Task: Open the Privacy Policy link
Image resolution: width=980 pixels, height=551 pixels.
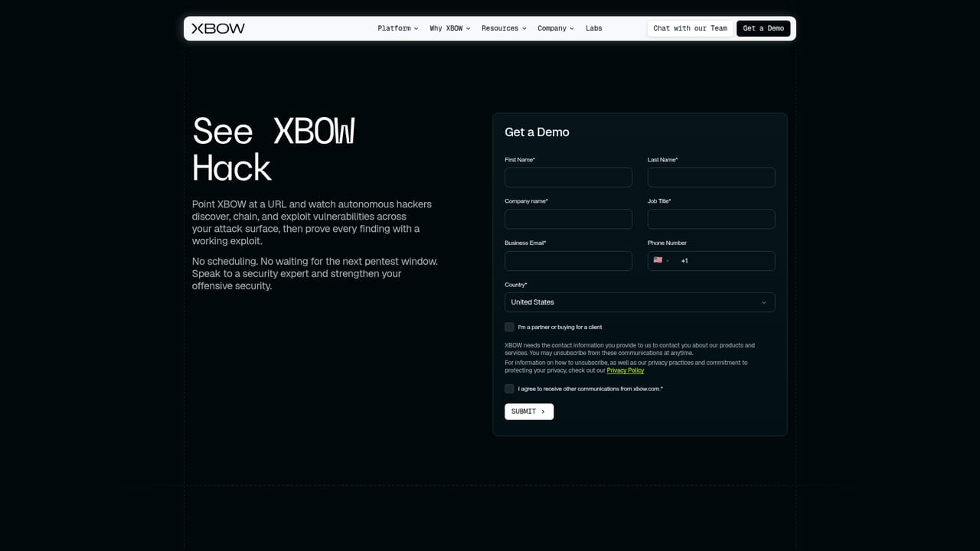Action: (x=626, y=370)
